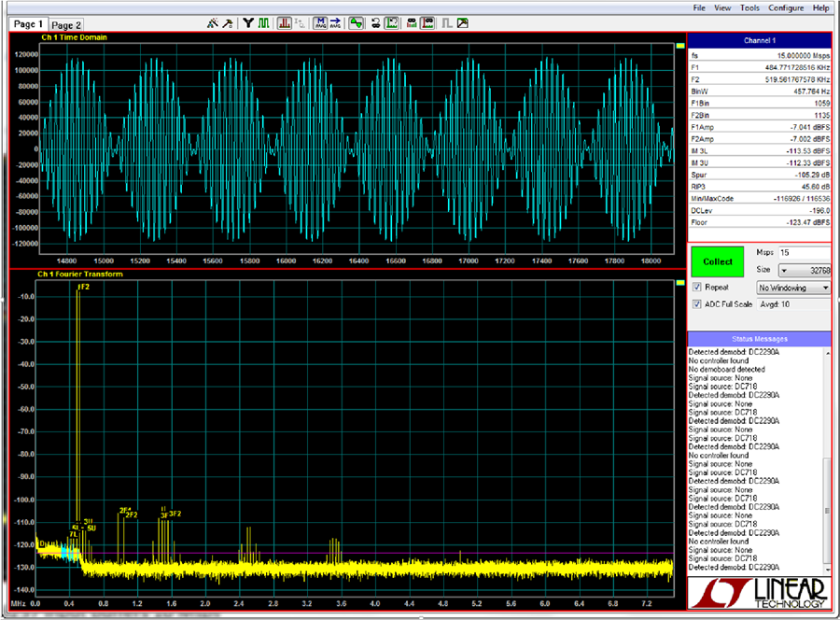Toggle the green-framed plot rescale icon
840x620 pixels.
click(x=392, y=23)
